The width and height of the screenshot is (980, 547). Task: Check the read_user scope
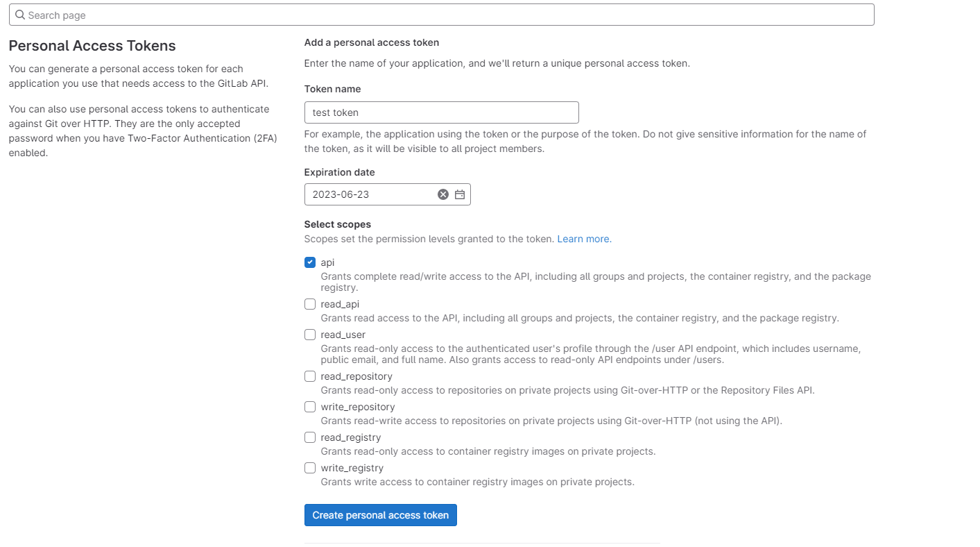coord(310,335)
